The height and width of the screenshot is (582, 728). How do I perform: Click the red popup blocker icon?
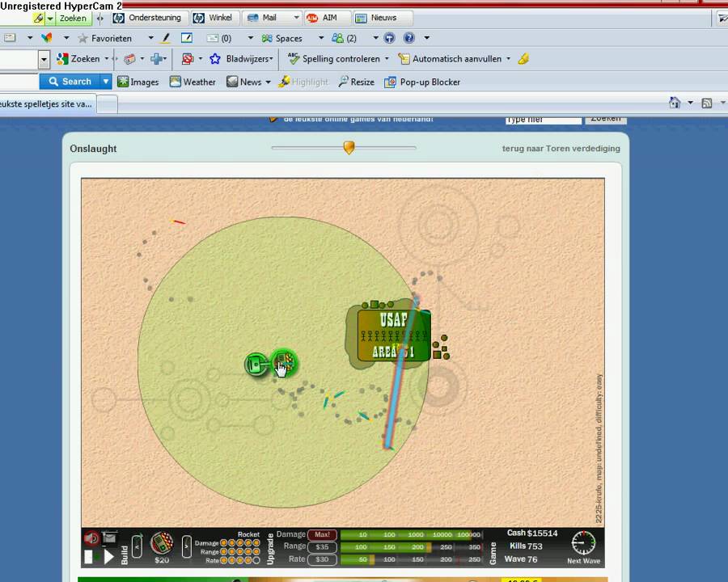click(x=188, y=59)
